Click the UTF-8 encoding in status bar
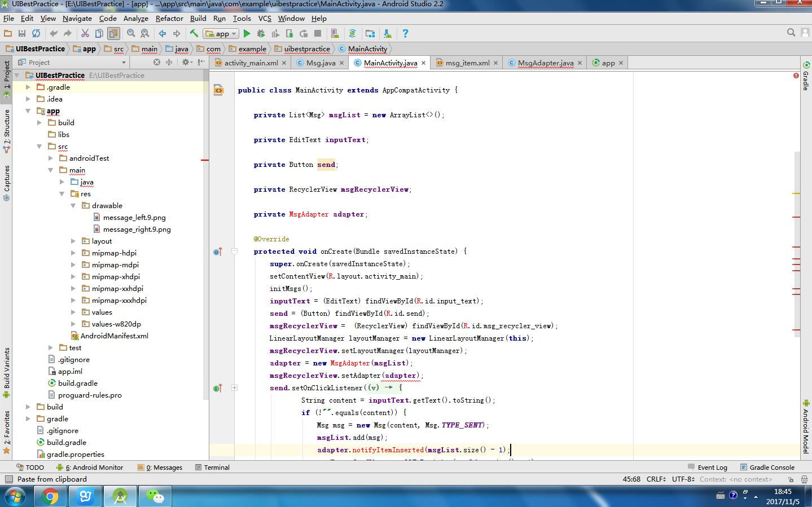 pyautogui.click(x=683, y=479)
